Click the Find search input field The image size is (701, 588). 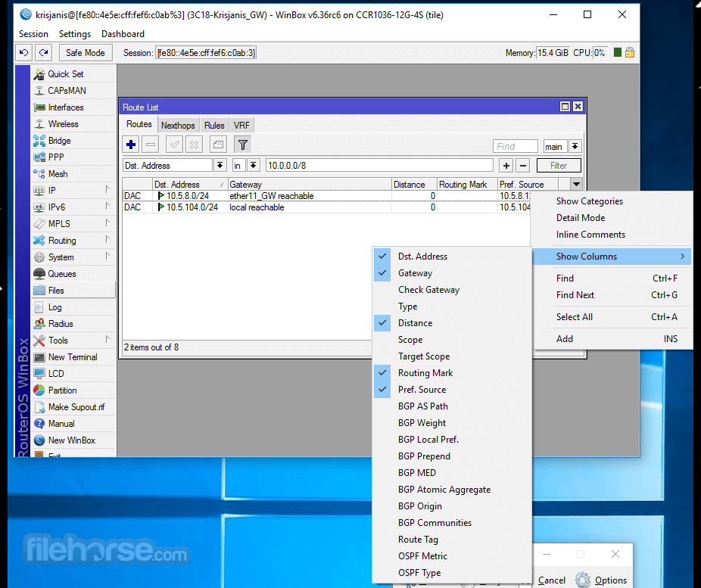(516, 146)
